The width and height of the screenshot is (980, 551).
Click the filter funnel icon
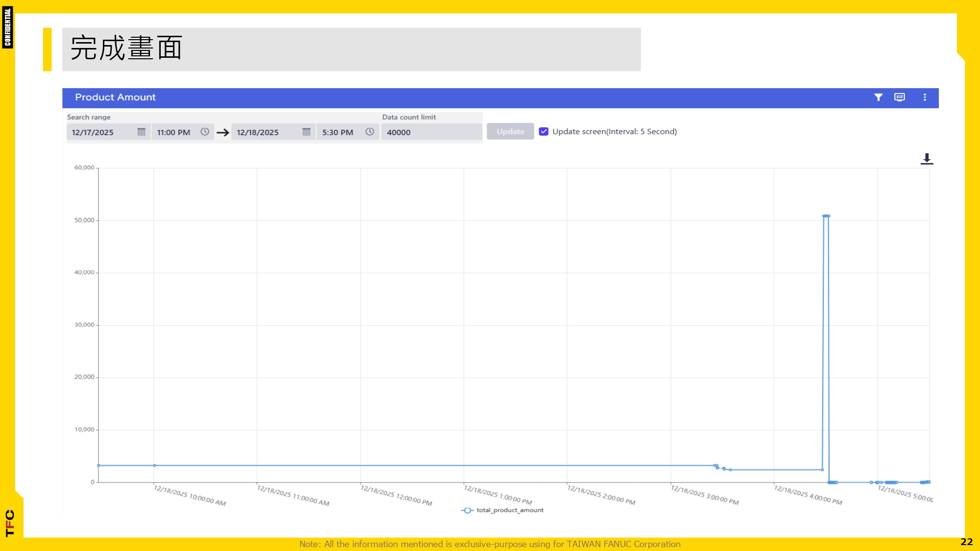(x=878, y=97)
